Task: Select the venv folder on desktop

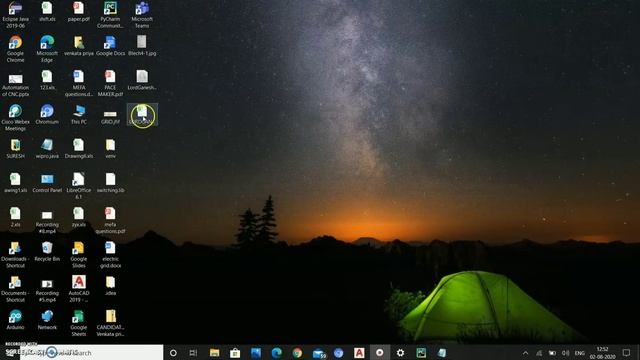Action: (110, 149)
